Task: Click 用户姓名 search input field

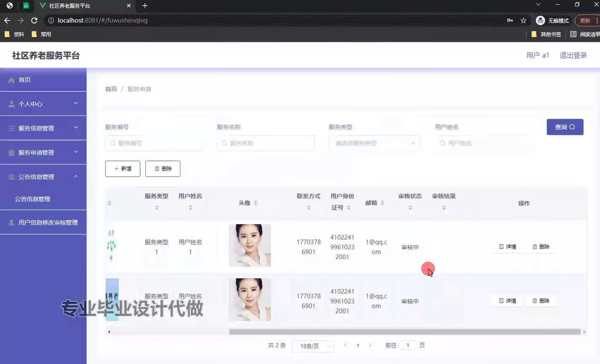Action: [485, 143]
